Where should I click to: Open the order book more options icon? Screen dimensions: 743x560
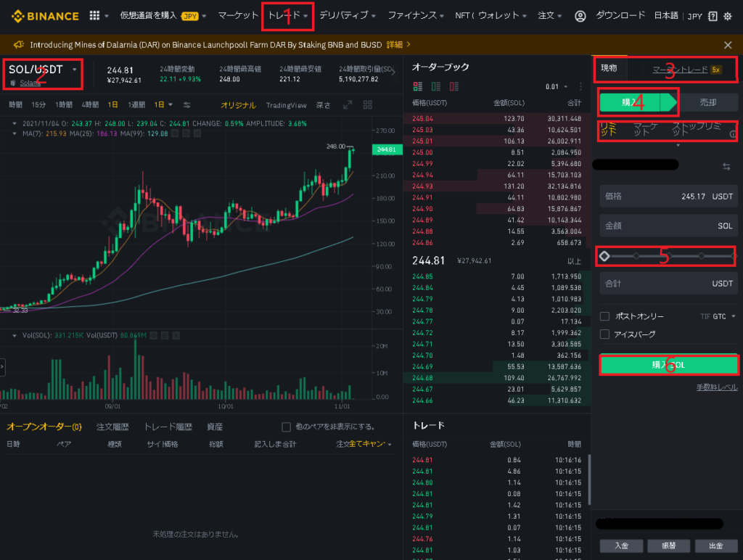[580, 86]
